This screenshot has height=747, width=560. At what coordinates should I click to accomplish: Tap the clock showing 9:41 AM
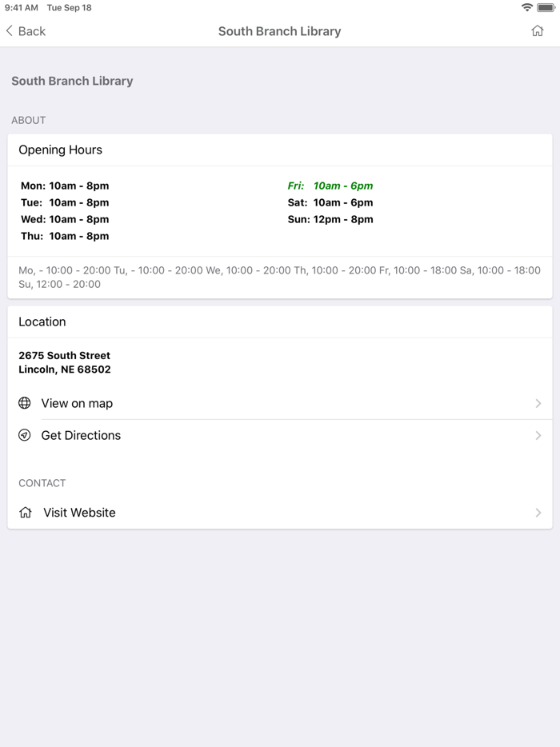[21, 6]
